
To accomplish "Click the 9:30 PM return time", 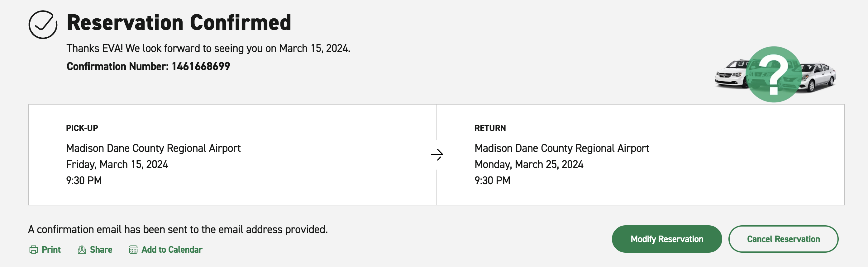I will point(492,180).
